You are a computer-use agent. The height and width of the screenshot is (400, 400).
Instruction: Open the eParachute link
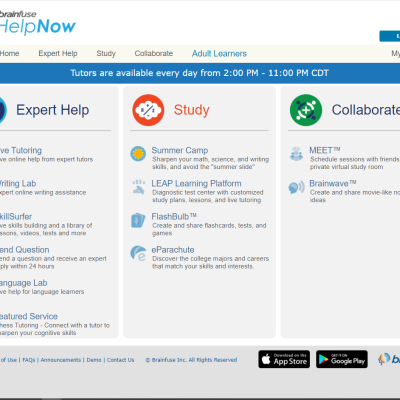coord(173,250)
